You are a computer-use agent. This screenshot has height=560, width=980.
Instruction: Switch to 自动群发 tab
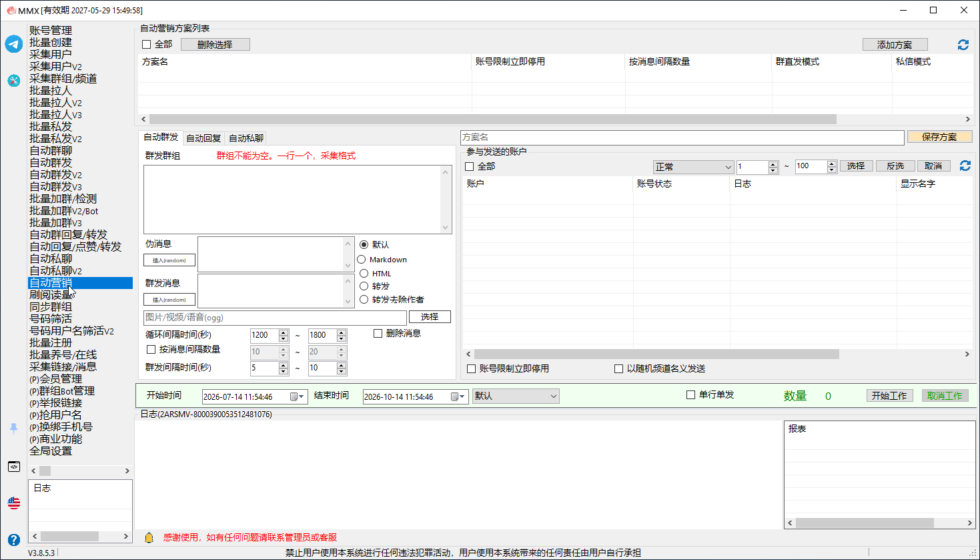point(161,137)
